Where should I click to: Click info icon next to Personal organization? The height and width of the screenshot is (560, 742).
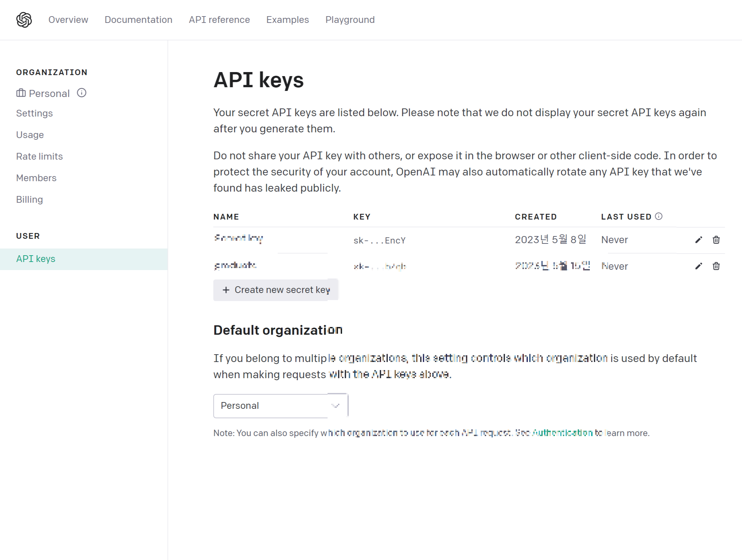[81, 93]
